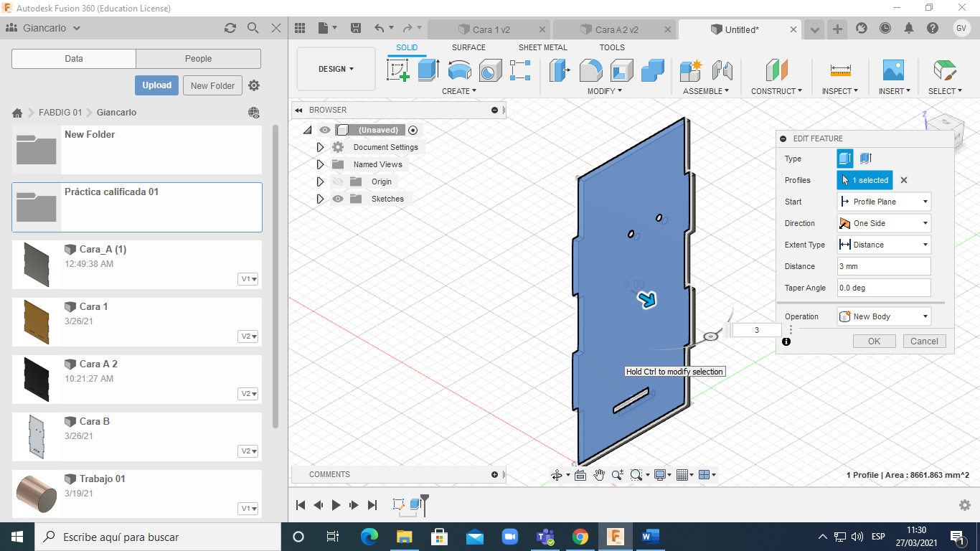
Task: Click the Upload button
Action: tap(156, 85)
